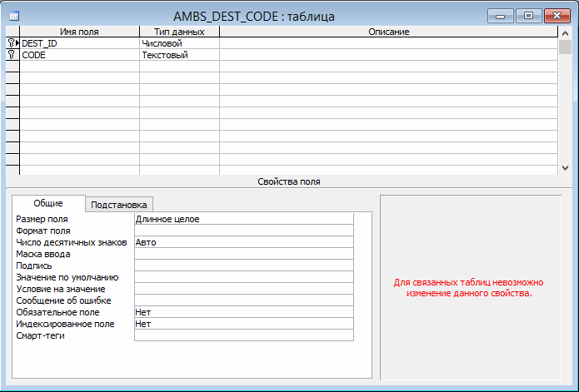The image size is (579, 392).
Task: Click the Обязательное поле value Нет
Action: [x=244, y=312]
